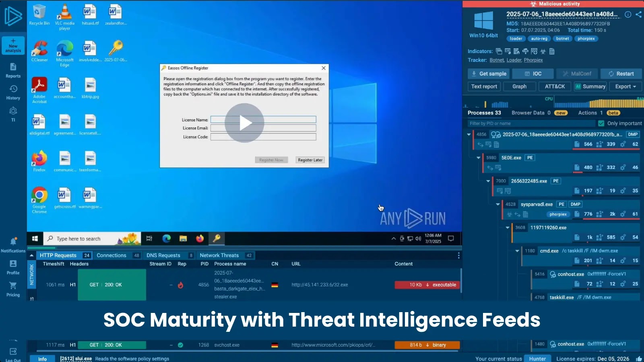
Task: Open Microsoft Edge desktop shortcut
Action: [x=65, y=53]
